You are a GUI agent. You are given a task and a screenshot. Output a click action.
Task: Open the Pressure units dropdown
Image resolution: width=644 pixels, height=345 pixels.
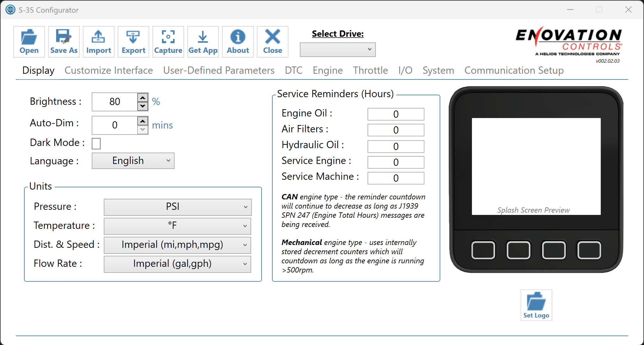pyautogui.click(x=177, y=207)
